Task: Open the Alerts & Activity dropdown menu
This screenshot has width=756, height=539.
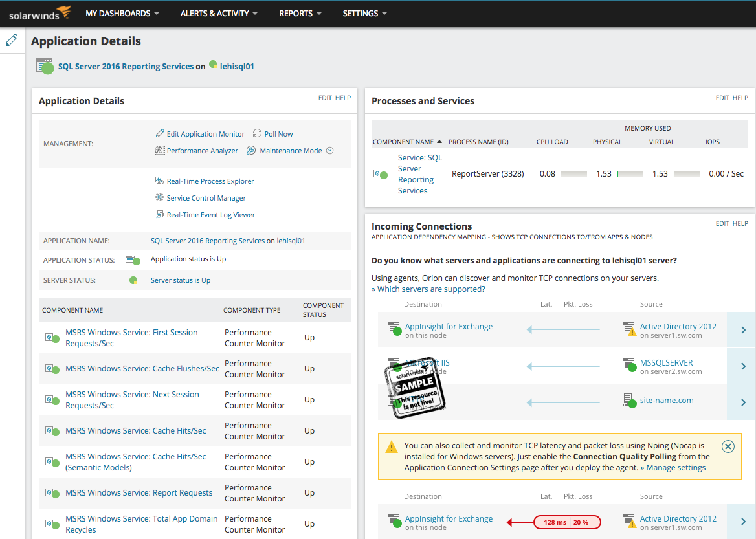Action: (218, 14)
